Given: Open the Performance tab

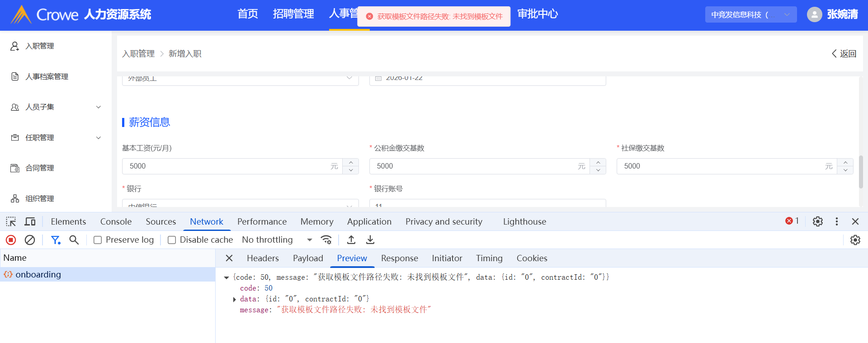Looking at the screenshot, I should [262, 221].
